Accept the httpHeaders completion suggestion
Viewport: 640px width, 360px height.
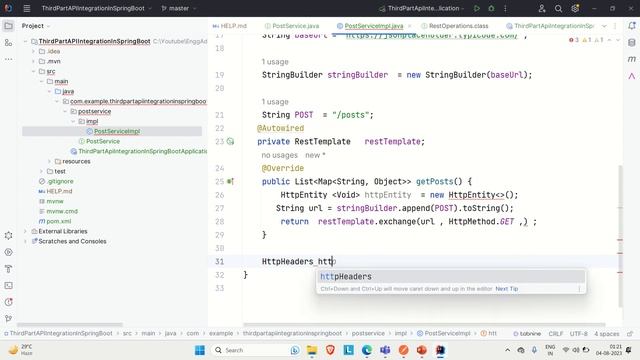[451, 276]
